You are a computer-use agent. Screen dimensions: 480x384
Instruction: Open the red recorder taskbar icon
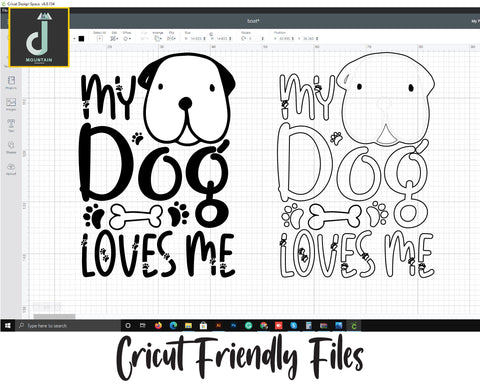tap(279, 326)
